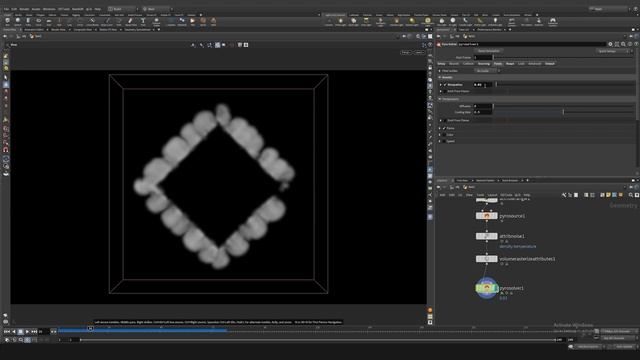The width and height of the screenshot is (640, 360).
Task: Toggle the Dissipation checkbox
Action: tap(445, 84)
